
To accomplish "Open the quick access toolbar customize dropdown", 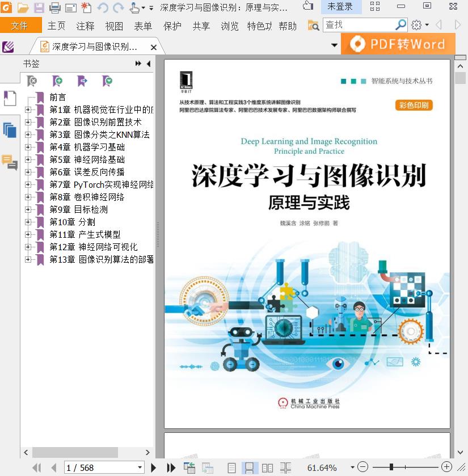I will click(151, 8).
